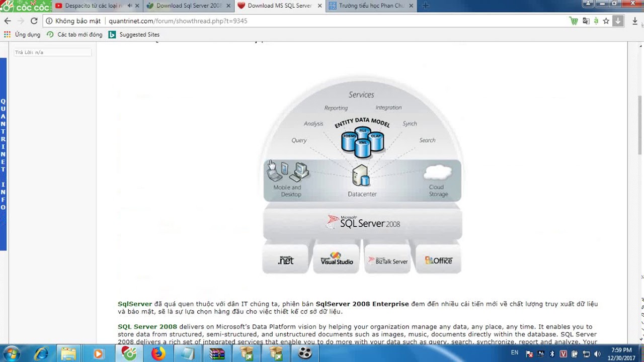Open the downloads list arrow icon
Image resolution: width=644 pixels, height=362 pixels.
635,21
